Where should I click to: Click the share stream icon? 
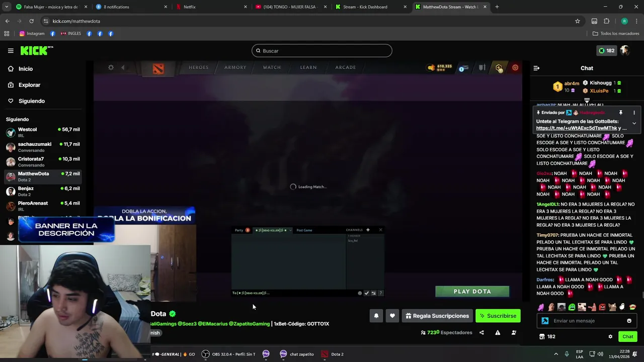click(481, 332)
